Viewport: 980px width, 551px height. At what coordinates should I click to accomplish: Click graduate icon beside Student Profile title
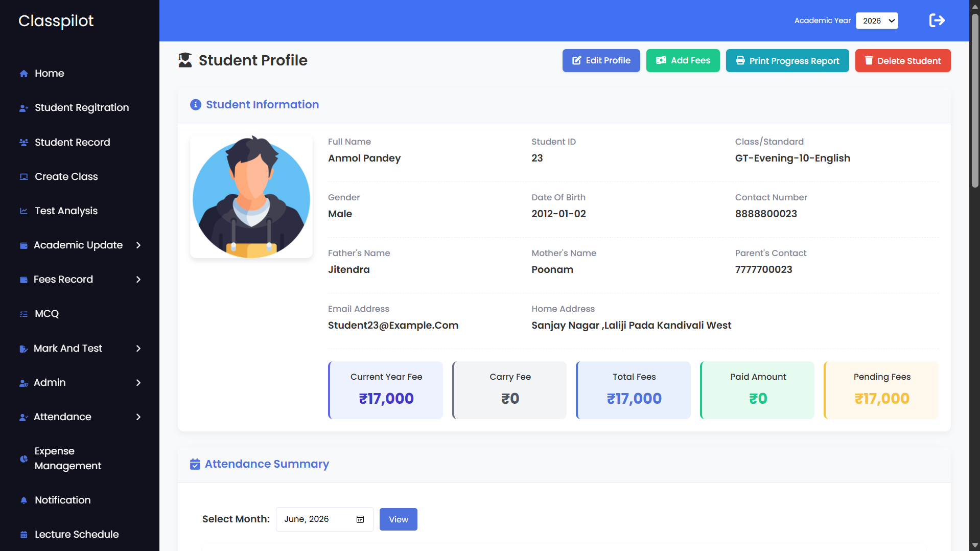[x=185, y=60]
